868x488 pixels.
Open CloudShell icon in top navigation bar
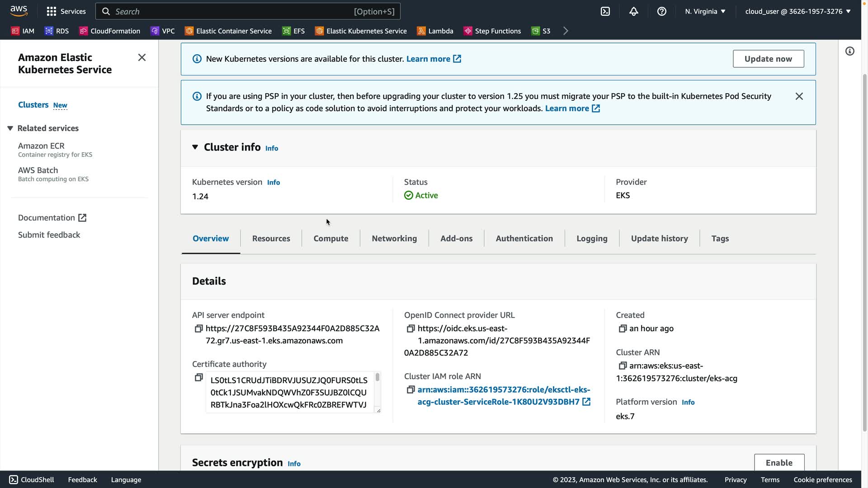coord(605,11)
